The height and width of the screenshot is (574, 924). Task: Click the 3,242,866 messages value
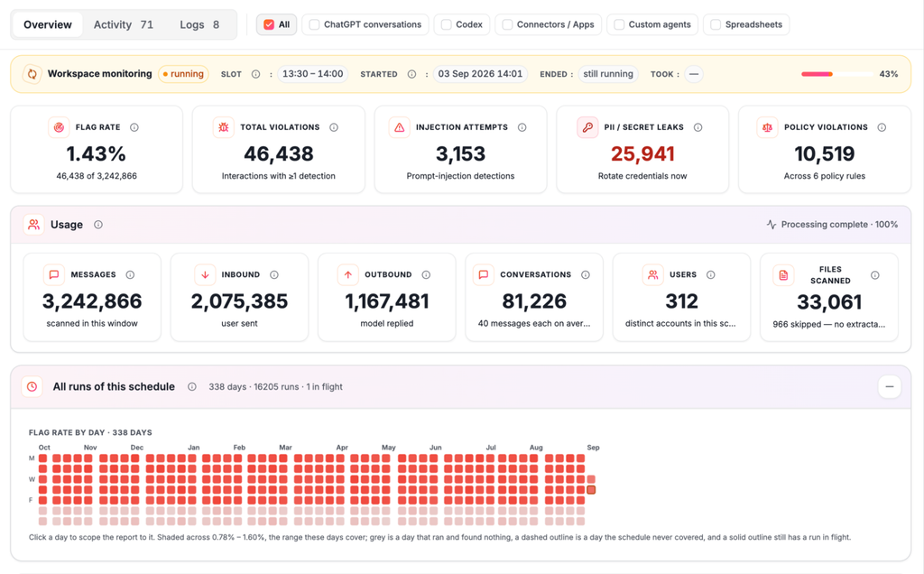coord(92,301)
